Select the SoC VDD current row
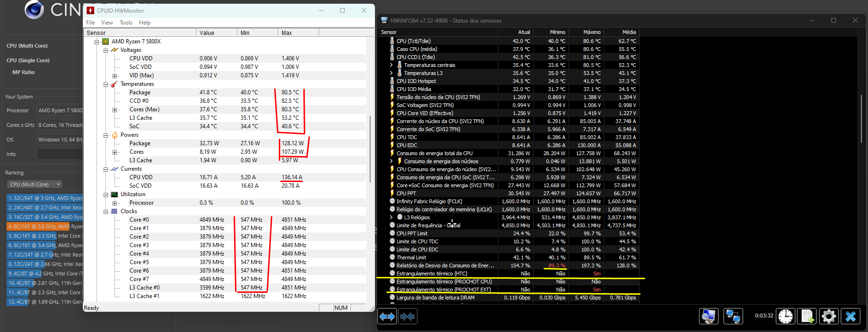The height and width of the screenshot is (332, 868). [x=225, y=186]
